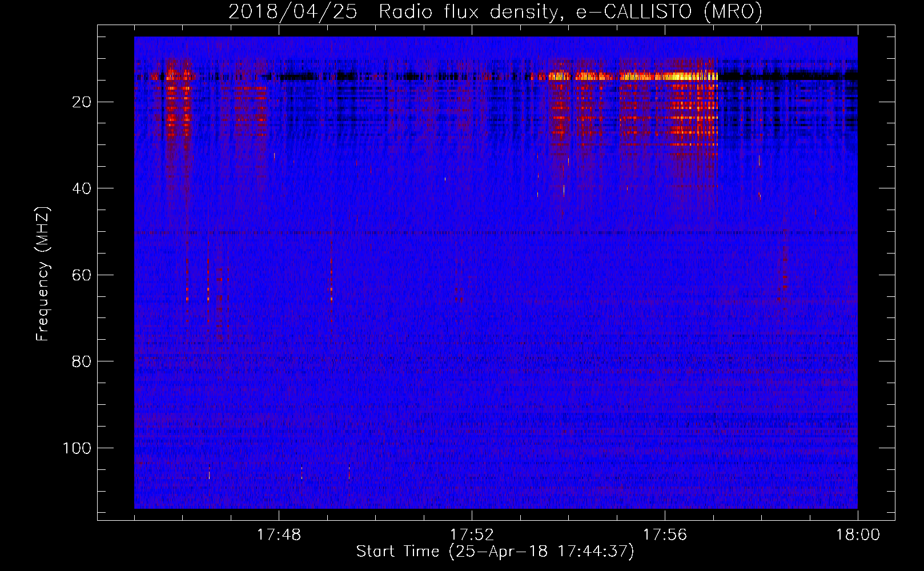Image resolution: width=924 pixels, height=571 pixels.
Task: Click the 20 MHz frequency tick label
Action: click(x=82, y=102)
